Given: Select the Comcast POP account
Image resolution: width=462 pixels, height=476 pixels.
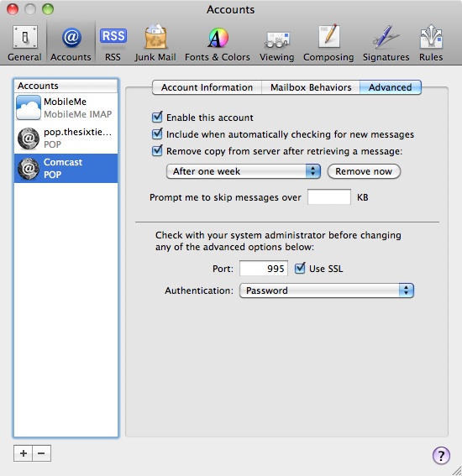Looking at the screenshot, I should pyautogui.click(x=66, y=169).
